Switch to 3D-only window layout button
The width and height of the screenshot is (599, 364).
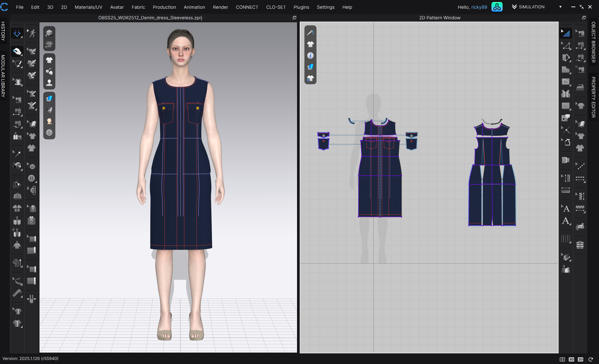tap(571, 359)
